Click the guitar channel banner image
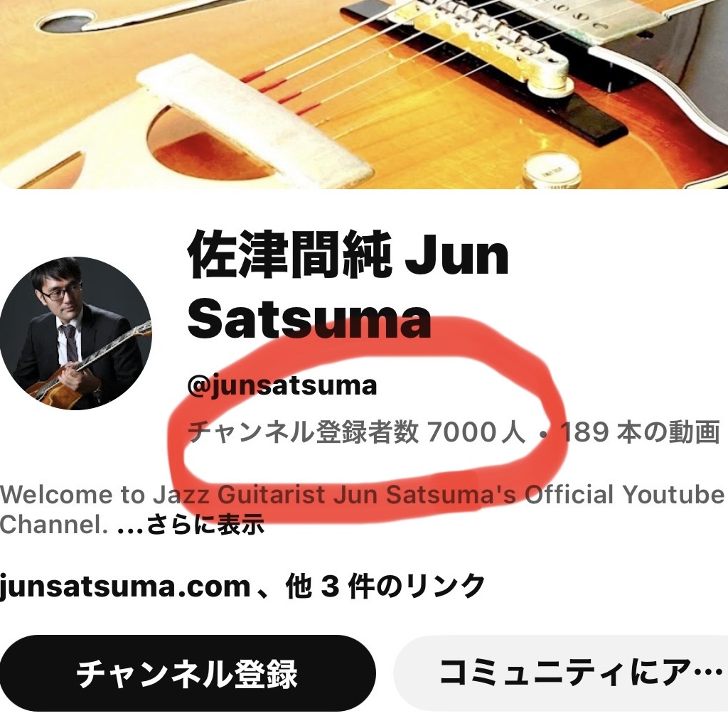The image size is (728, 728). coord(364,95)
